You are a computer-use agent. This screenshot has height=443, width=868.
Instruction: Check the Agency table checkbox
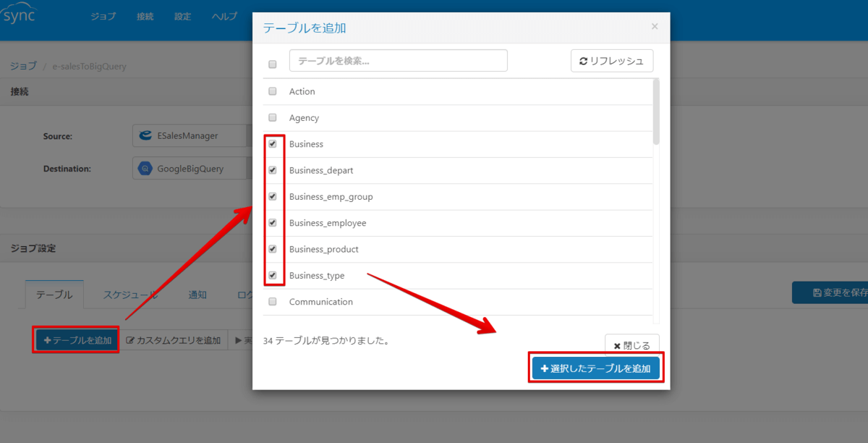pyautogui.click(x=273, y=117)
